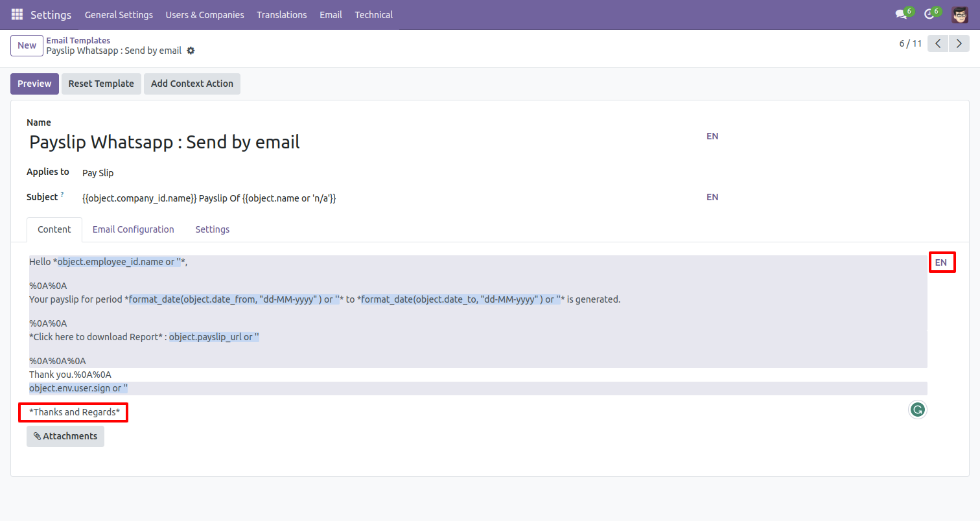Image resolution: width=980 pixels, height=521 pixels.
Task: Click the Attachments button
Action: coord(65,436)
